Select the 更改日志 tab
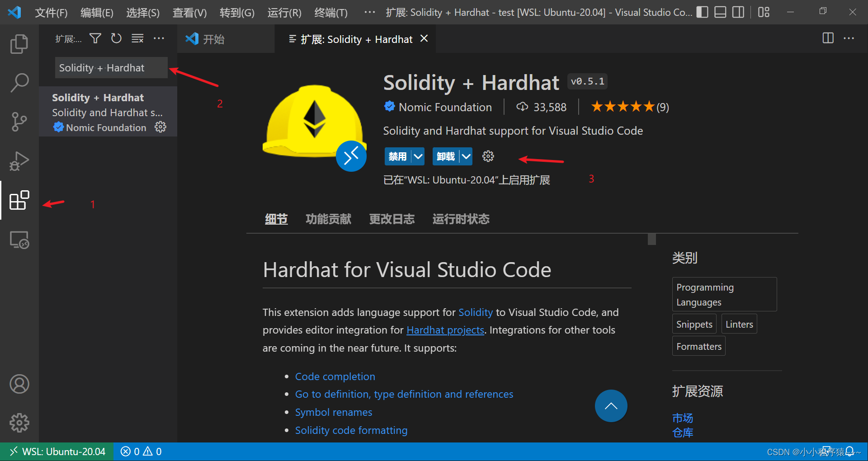 (392, 219)
